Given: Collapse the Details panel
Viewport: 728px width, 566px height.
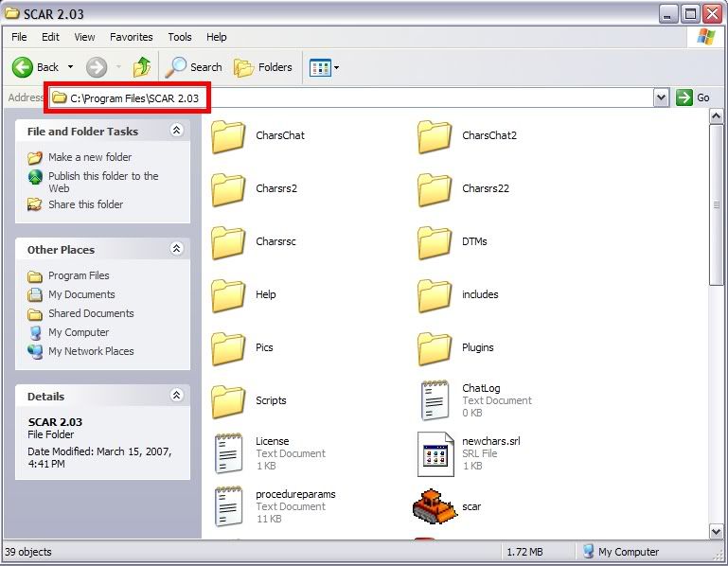Looking at the screenshot, I should tap(176, 396).
